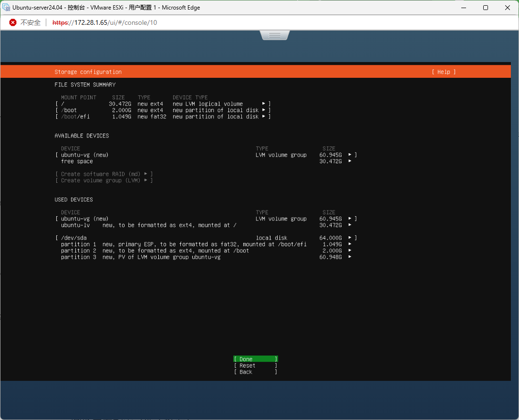This screenshot has width=519, height=420.
Task: Click the arrow beside ubuntu-lv logical volume
Action: 350,225
